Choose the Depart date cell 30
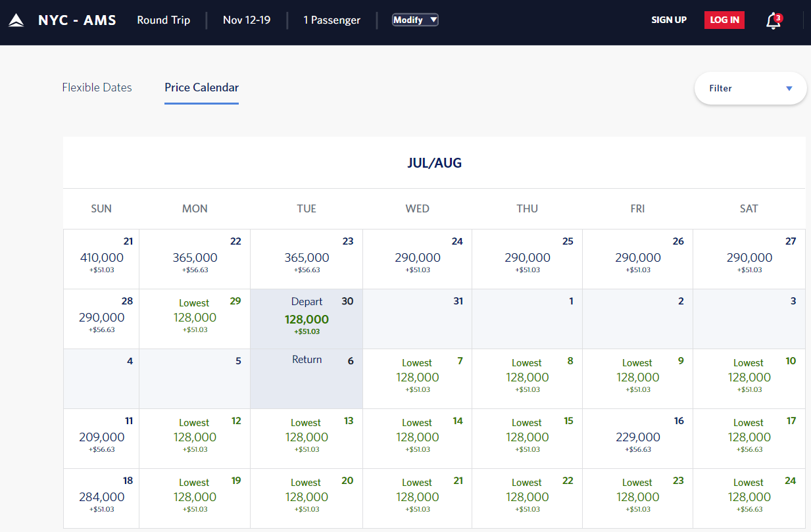Screen dimensions: 811x532 coord(307,319)
